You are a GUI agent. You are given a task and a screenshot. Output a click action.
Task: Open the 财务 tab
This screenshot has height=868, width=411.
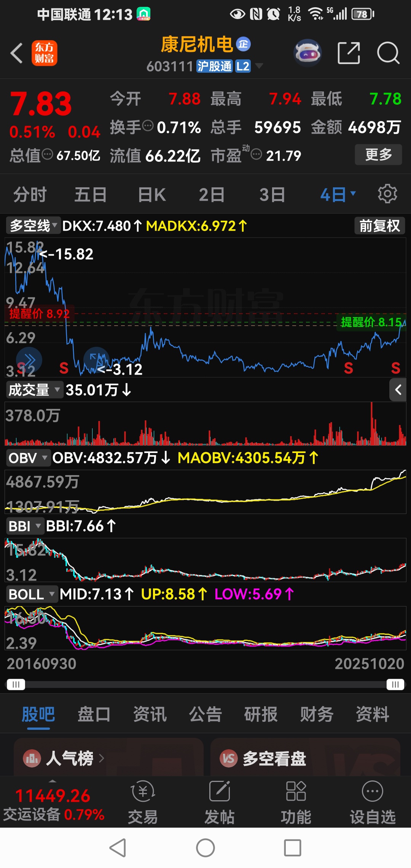317,714
